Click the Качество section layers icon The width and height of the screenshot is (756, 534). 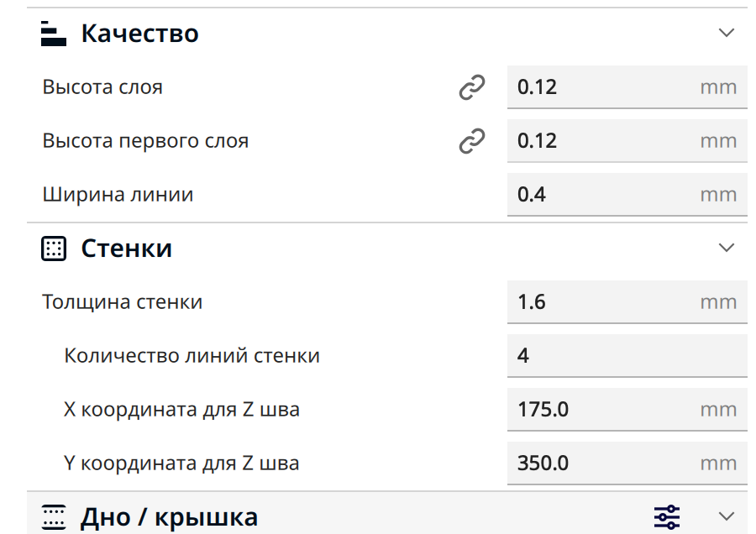pos(54,34)
